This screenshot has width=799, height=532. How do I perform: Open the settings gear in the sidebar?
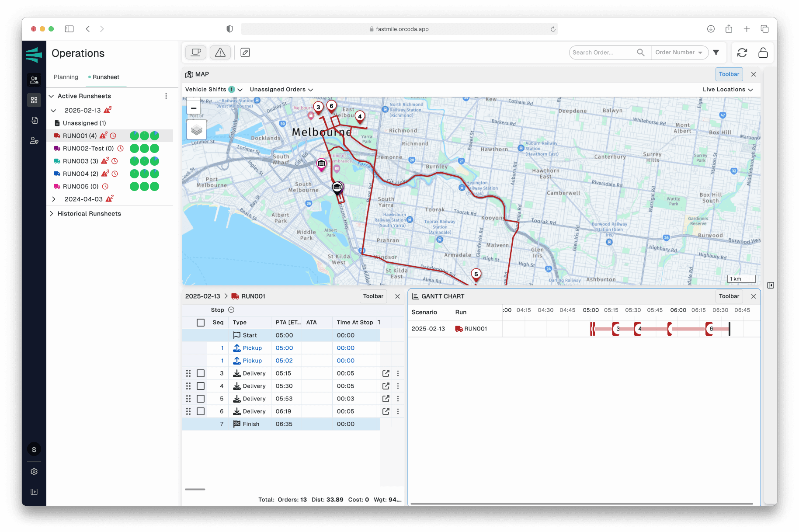(x=34, y=471)
